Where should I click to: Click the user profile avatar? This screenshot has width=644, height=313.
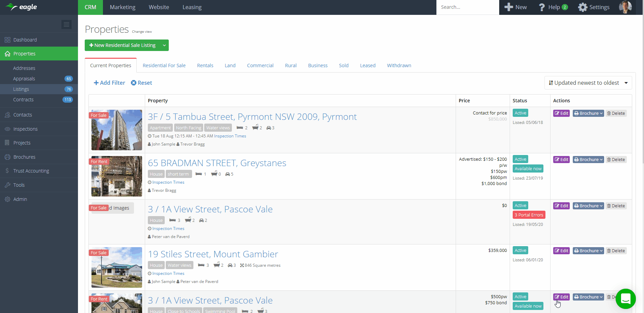point(625,7)
